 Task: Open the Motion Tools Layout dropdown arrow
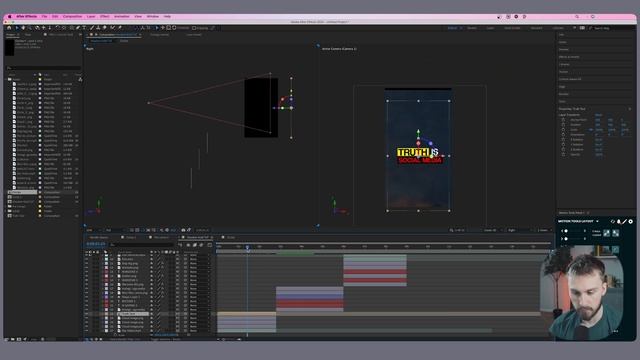click(597, 221)
